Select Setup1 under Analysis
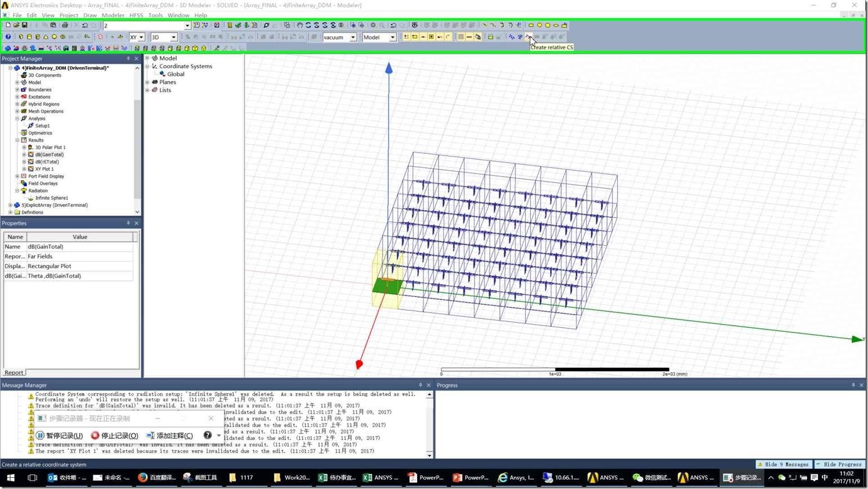868x489 pixels. point(42,126)
